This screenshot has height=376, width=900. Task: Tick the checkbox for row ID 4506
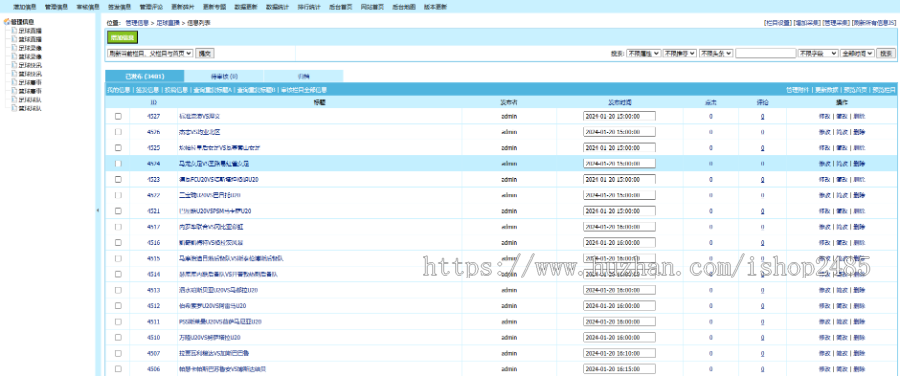[118, 369]
